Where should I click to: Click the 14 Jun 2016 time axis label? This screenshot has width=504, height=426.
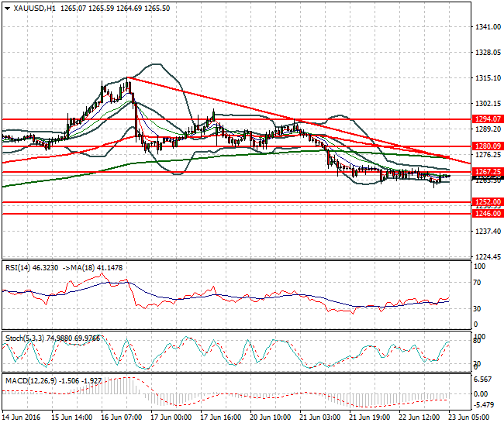click(21, 417)
